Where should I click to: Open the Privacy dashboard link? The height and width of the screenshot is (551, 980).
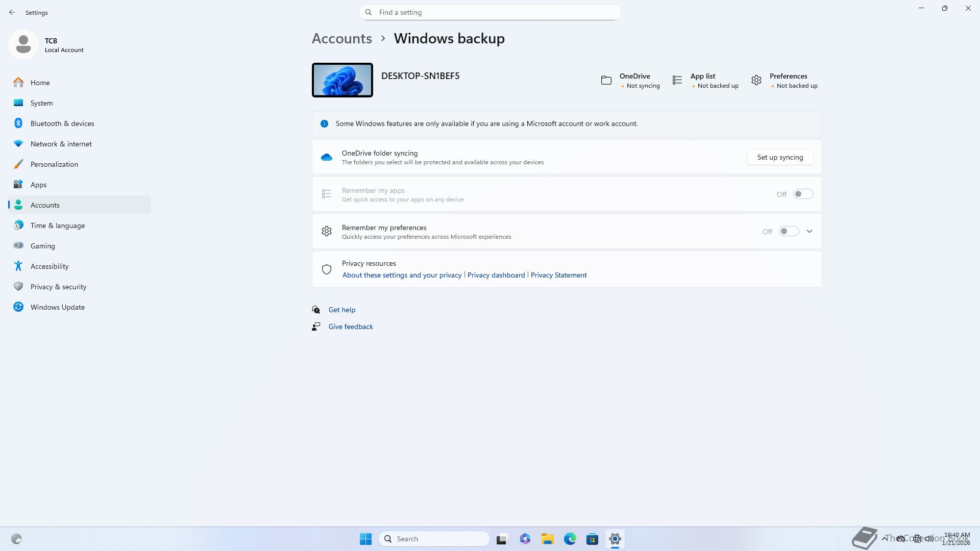point(496,275)
